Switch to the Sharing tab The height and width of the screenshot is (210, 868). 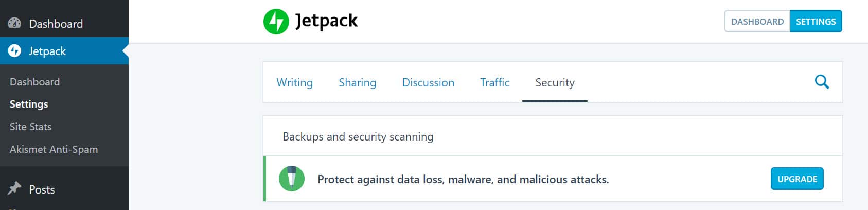coord(357,82)
